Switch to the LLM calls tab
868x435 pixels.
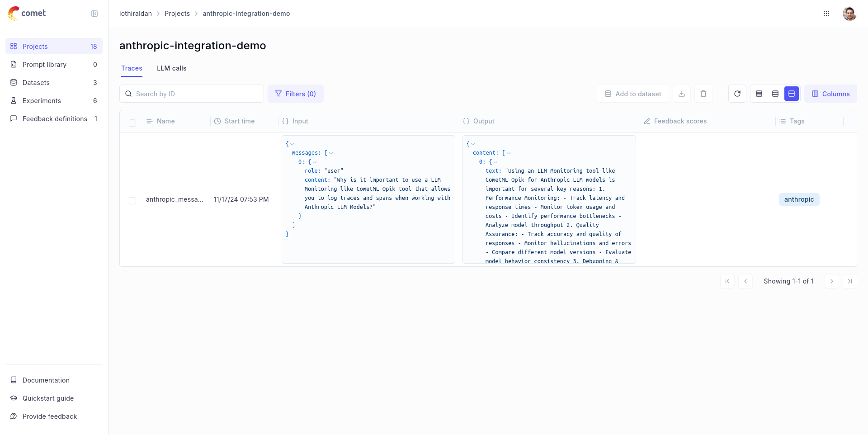[x=171, y=68]
